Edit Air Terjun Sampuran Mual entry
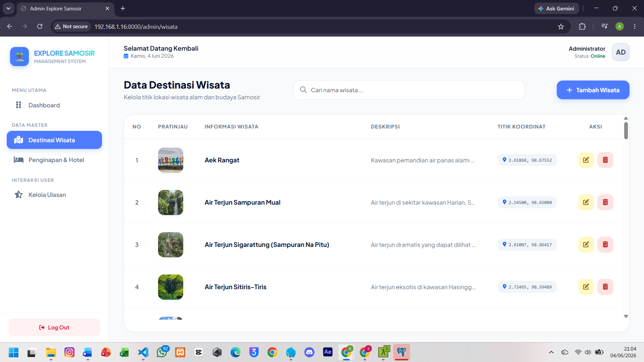Image resolution: width=644 pixels, height=362 pixels. (586, 202)
